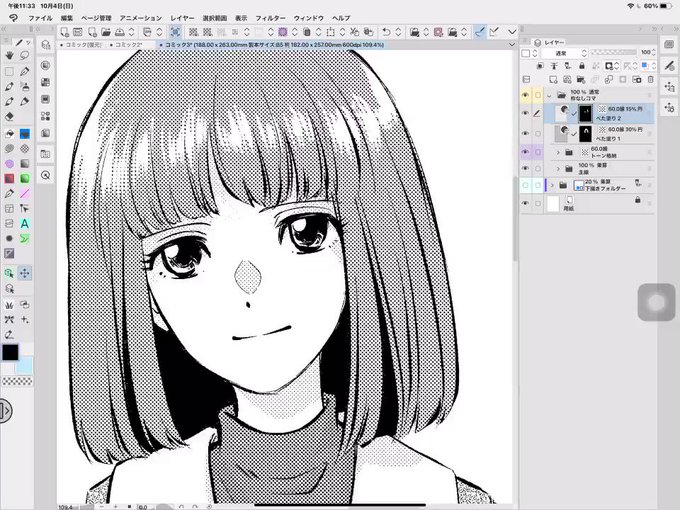
Task: Check the box beside べた塗り 1 layer
Action: click(538, 134)
